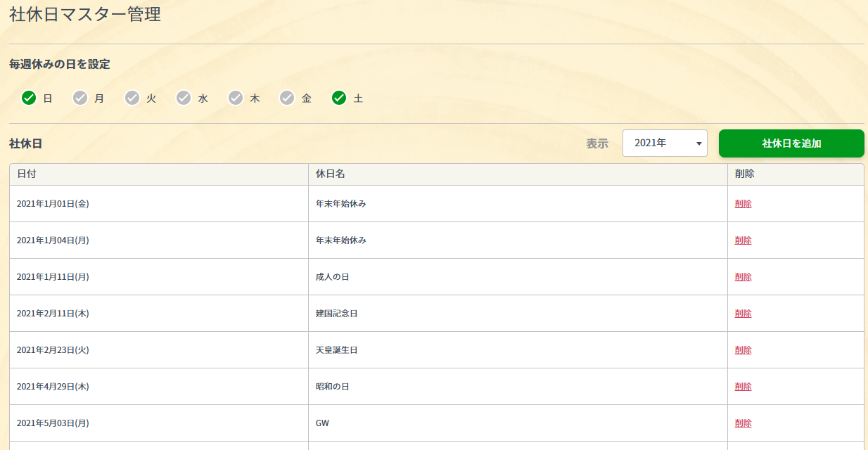868x450 pixels.
Task: Delete the 昭和の日 holiday row
Action: (x=743, y=387)
